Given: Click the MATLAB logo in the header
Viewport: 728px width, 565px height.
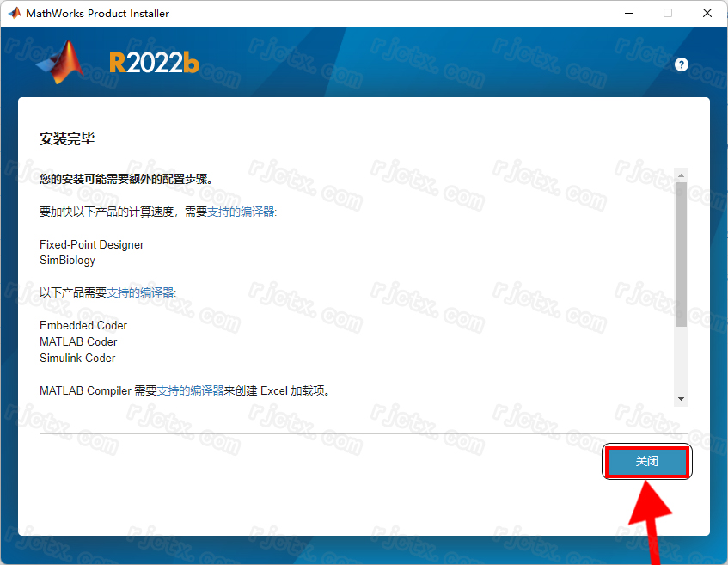Looking at the screenshot, I should pos(60,63).
